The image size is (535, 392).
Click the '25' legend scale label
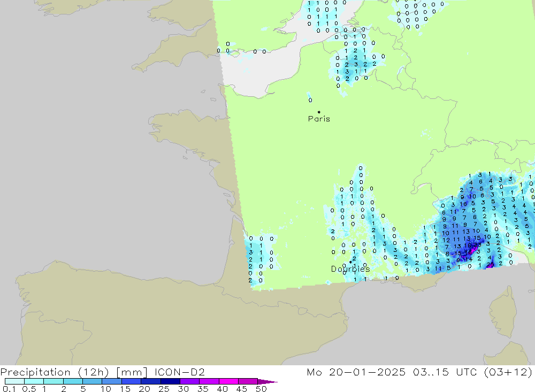pyautogui.click(x=164, y=389)
